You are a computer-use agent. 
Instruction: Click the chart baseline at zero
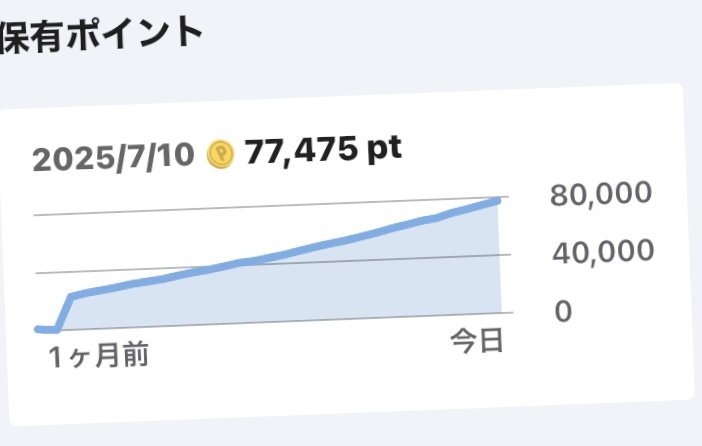300,319
